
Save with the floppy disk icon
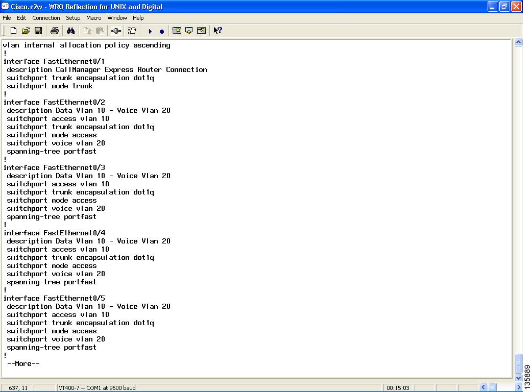click(38, 31)
